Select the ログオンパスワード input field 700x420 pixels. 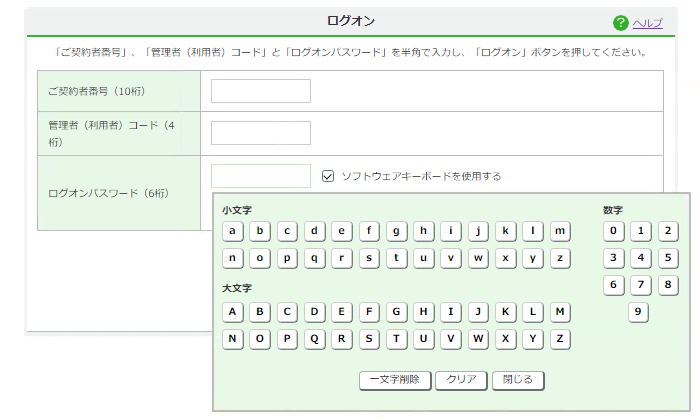point(261,176)
